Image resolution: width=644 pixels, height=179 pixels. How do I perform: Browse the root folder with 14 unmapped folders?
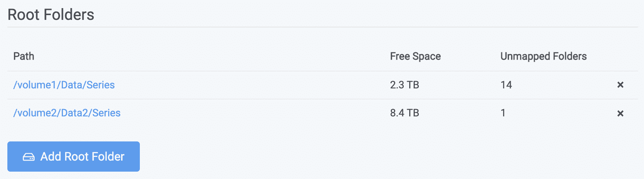coord(64,85)
